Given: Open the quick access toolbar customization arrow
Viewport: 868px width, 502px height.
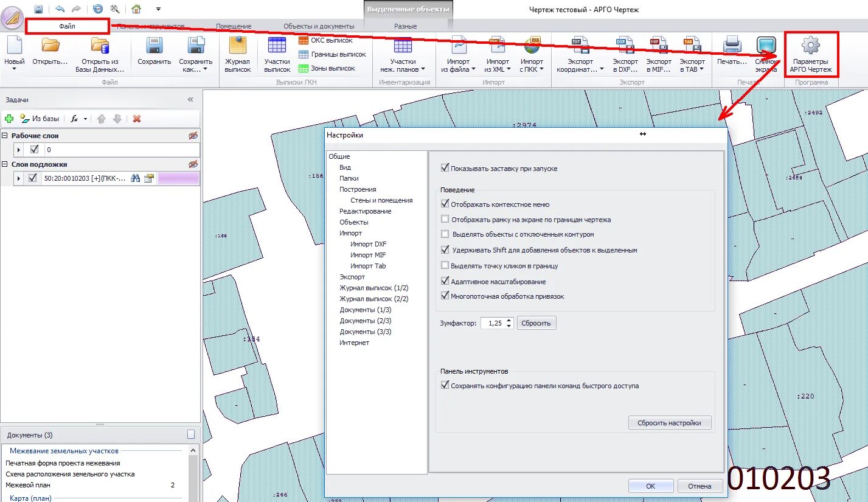Looking at the screenshot, I should point(158,9).
